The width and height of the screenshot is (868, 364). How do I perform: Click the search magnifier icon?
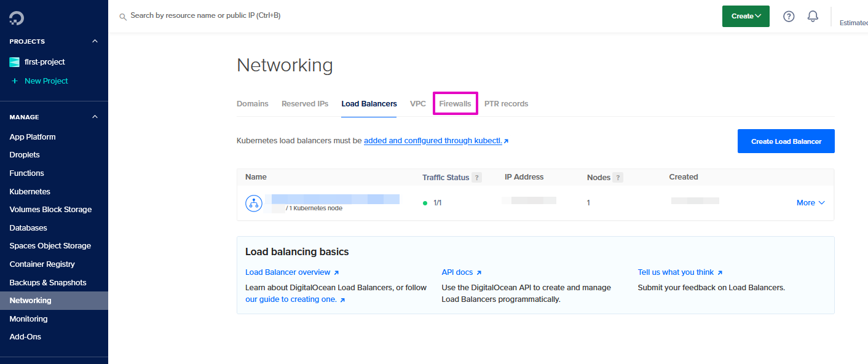[123, 17]
